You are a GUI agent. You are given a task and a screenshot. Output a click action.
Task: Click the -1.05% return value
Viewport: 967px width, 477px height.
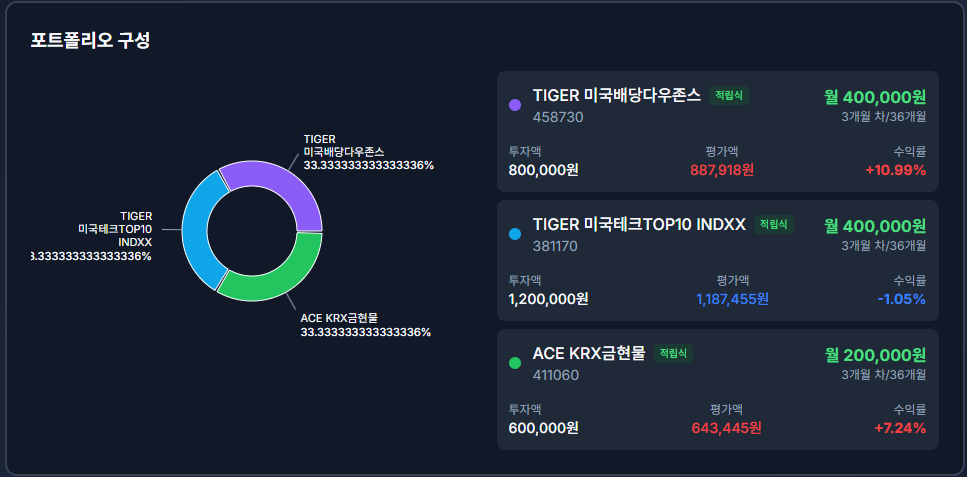pyautogui.click(x=901, y=298)
